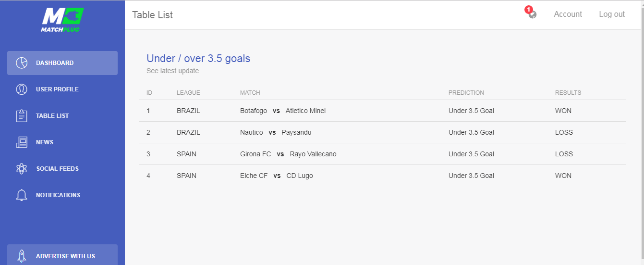
Task: Click the Advertise With Us rocket icon
Action: [x=22, y=256]
